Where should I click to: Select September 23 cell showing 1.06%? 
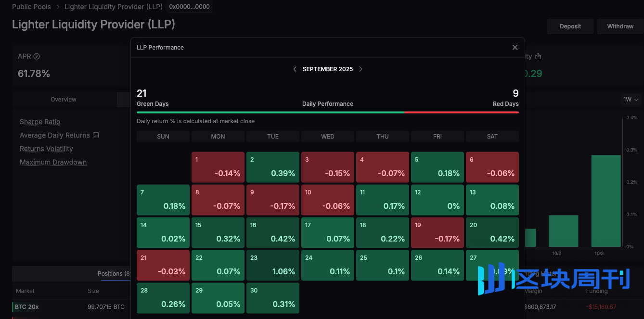click(x=273, y=265)
